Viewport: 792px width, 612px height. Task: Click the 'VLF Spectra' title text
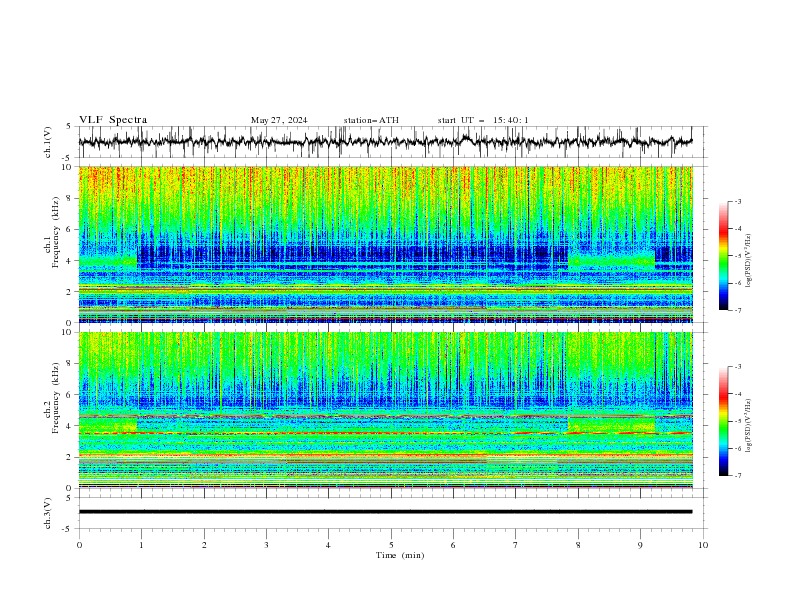[113, 120]
